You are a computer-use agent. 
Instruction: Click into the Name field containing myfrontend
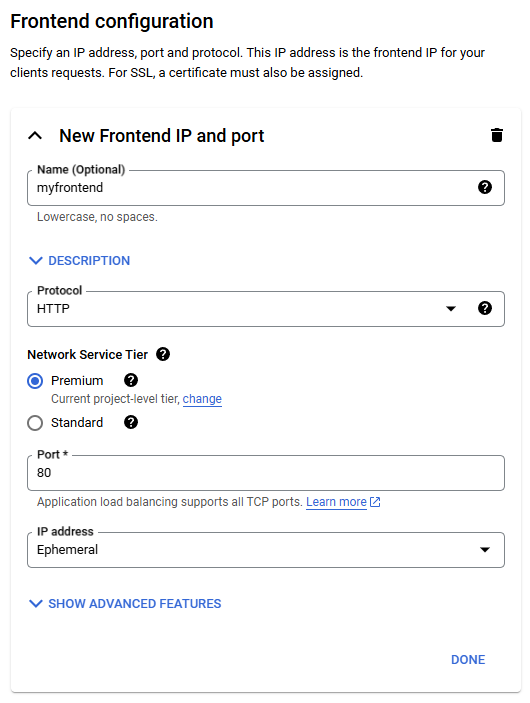point(266,188)
